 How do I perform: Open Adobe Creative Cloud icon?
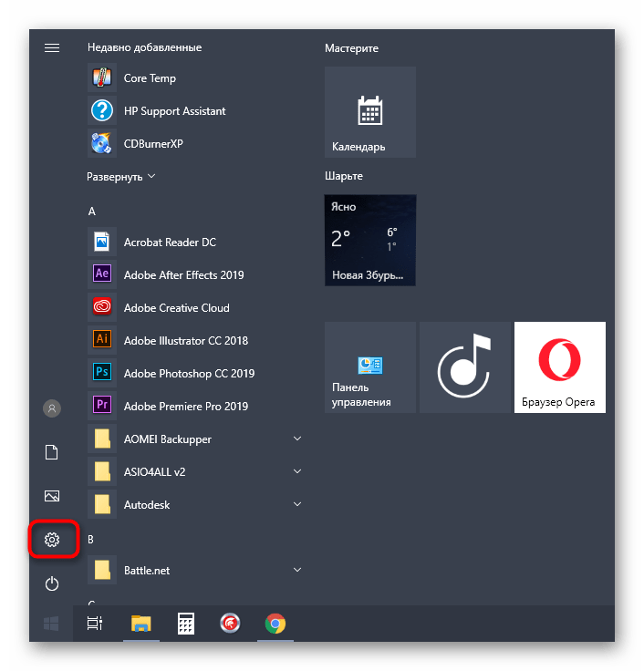point(102,307)
